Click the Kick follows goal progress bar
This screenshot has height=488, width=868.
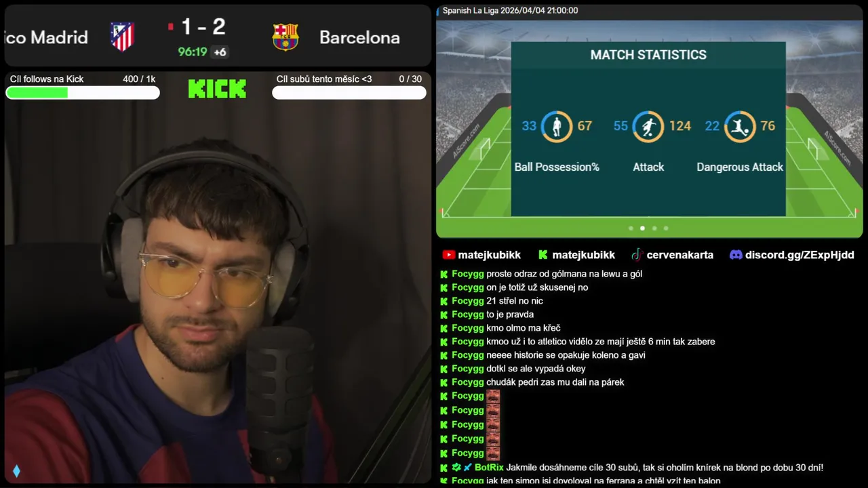point(83,93)
